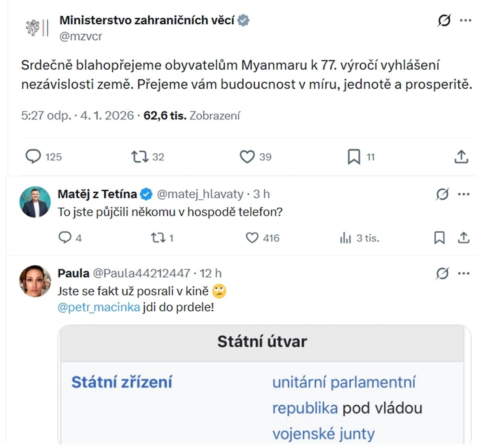
Task: Repost the Ministry's Myanmar tweet
Action: [140, 157]
